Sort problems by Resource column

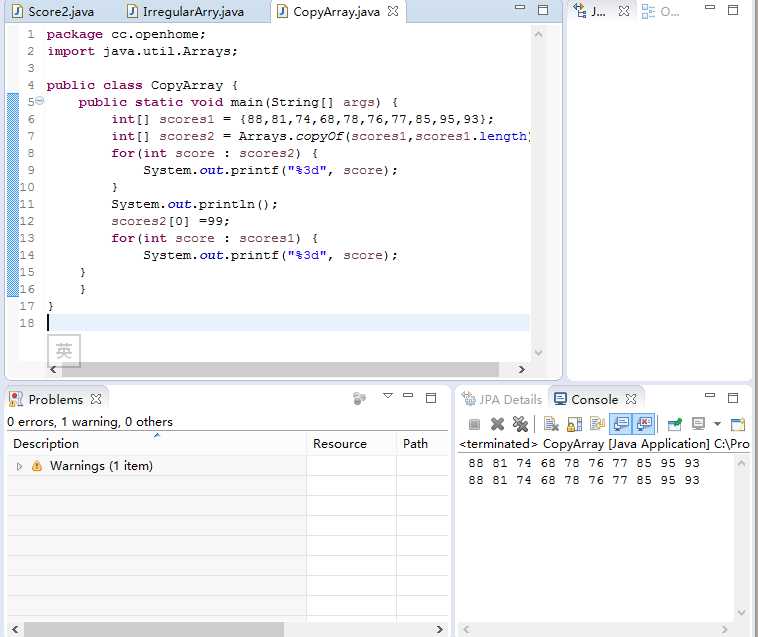(x=351, y=444)
